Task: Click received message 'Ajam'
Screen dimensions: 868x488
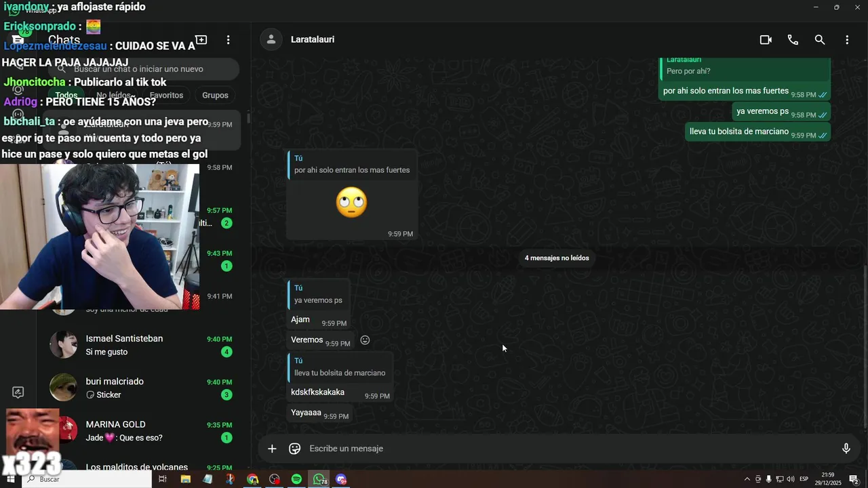Action: click(x=300, y=320)
